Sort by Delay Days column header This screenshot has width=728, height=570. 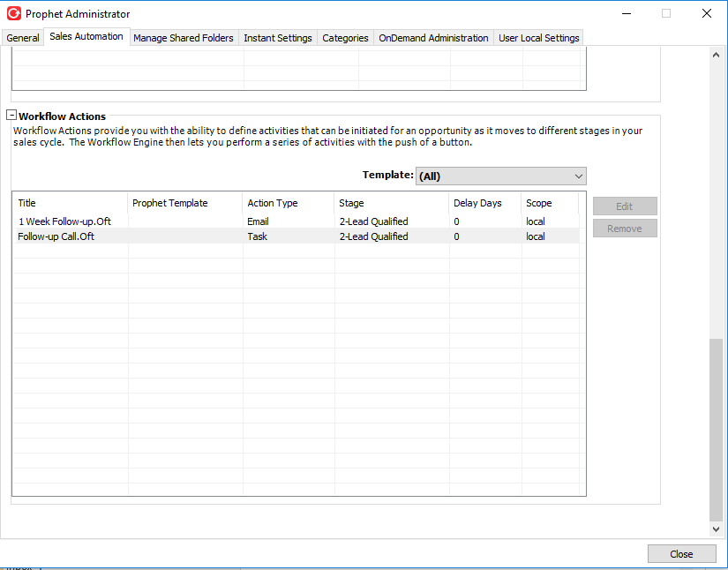coord(484,203)
